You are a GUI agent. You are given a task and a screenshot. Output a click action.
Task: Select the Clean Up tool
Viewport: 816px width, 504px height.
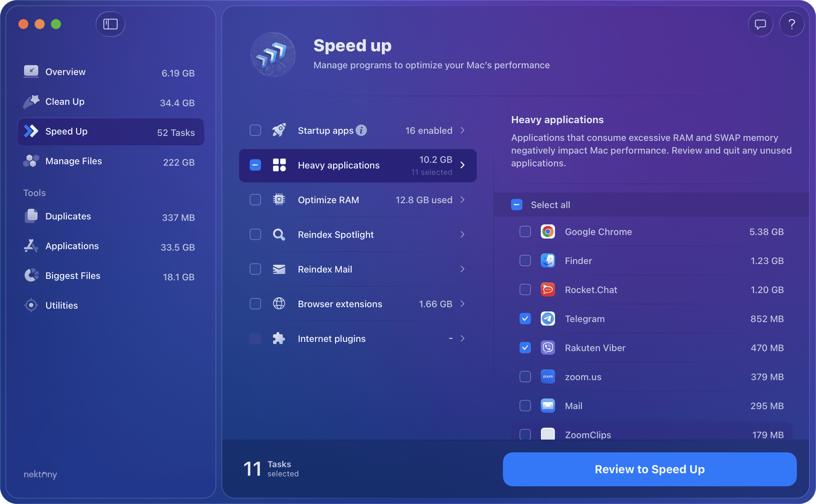click(64, 102)
